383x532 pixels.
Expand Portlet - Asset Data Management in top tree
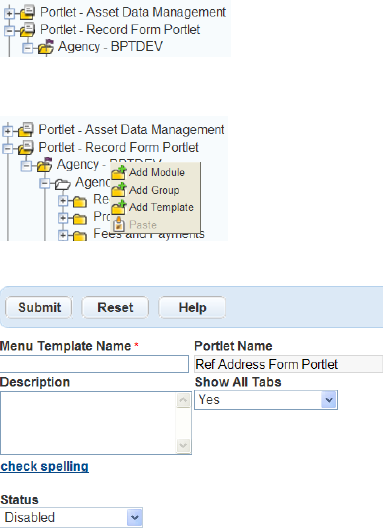[9, 13]
